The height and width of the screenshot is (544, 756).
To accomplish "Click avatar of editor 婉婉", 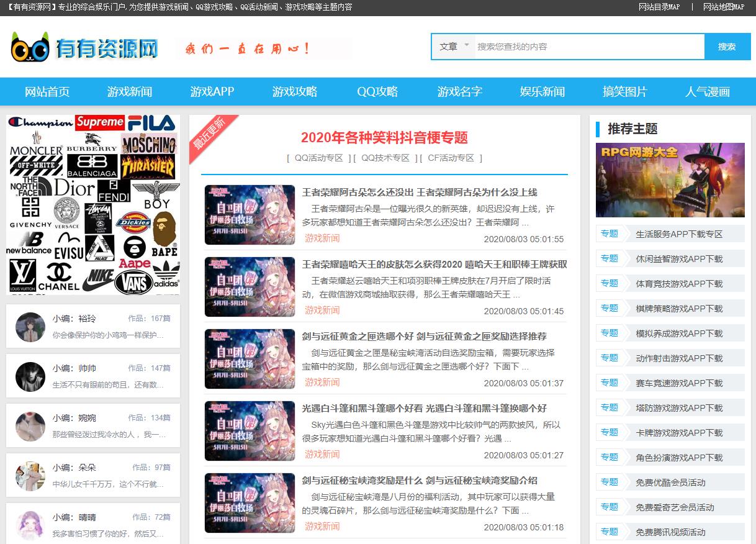I will click(30, 427).
